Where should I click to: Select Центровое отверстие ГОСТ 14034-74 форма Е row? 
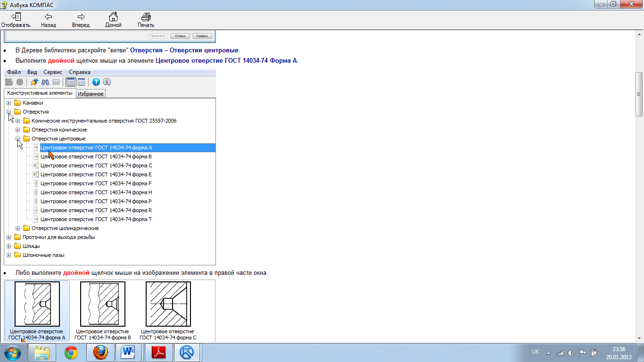click(x=96, y=174)
